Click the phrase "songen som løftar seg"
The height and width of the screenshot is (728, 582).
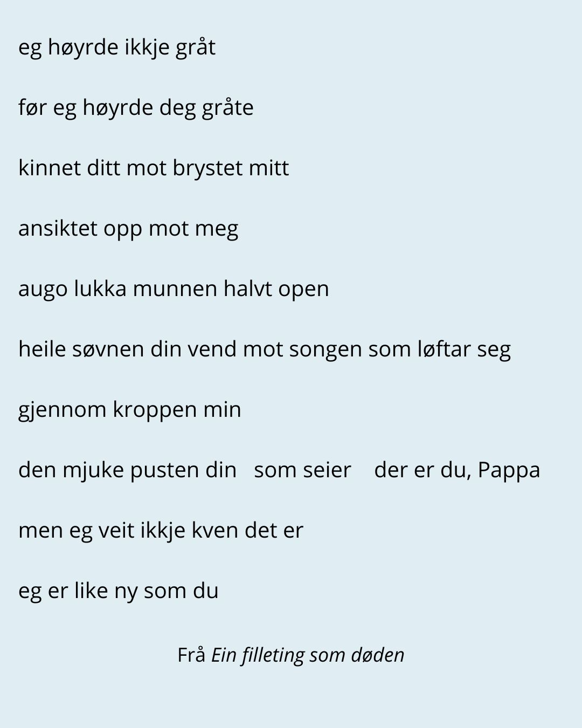click(400, 349)
